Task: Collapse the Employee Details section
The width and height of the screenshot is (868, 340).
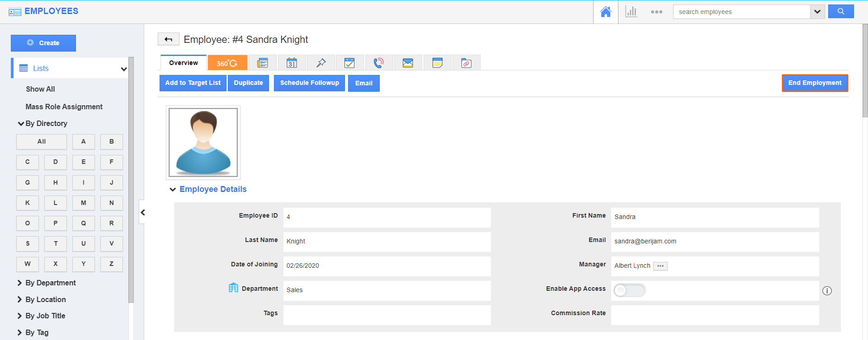Action: point(173,190)
